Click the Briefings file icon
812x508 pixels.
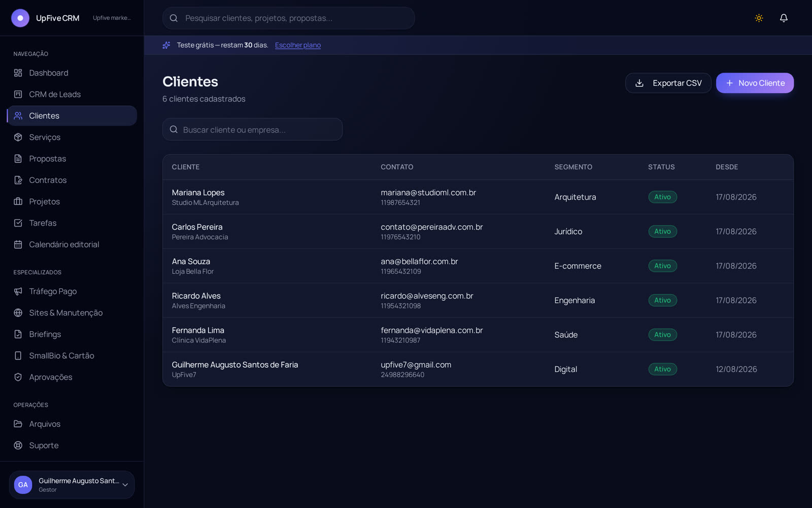18,334
